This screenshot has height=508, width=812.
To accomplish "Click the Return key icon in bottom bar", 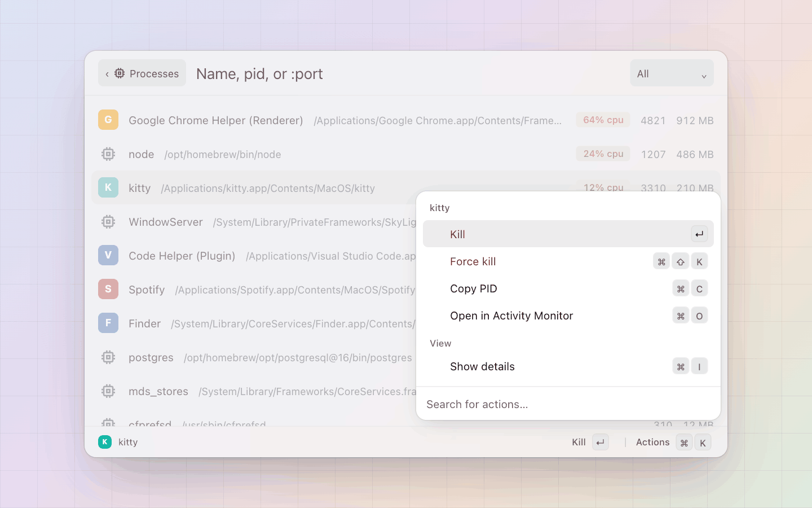I will pyautogui.click(x=601, y=442).
